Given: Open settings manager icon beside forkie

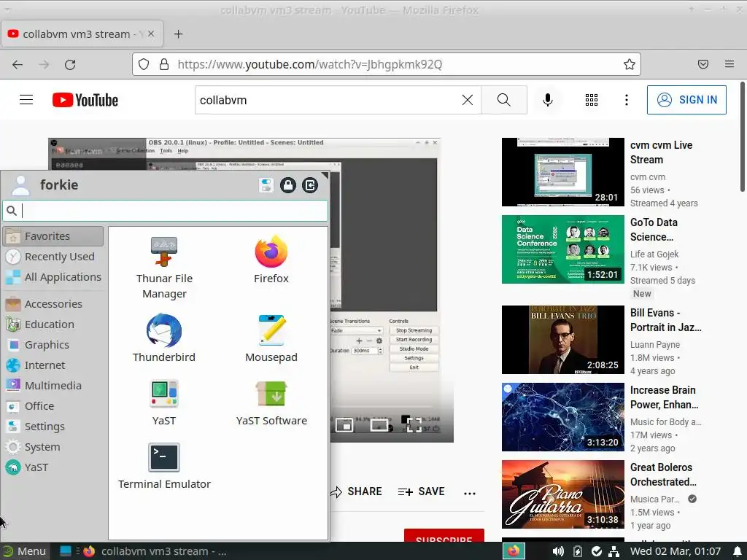Looking at the screenshot, I should 266,184.
